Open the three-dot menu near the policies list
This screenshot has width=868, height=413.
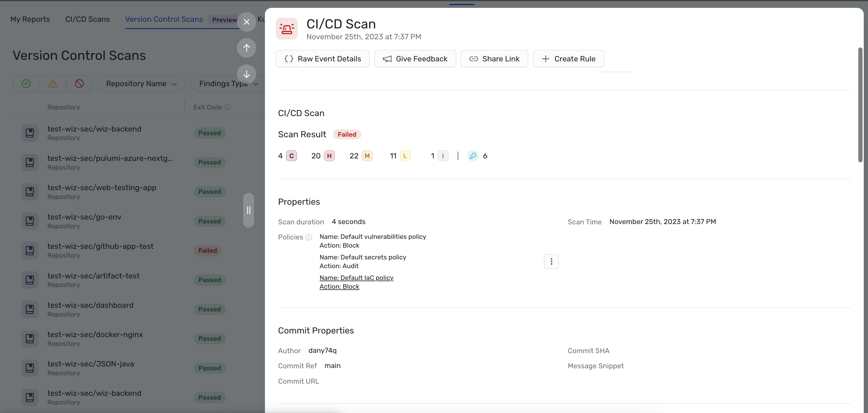coord(551,262)
